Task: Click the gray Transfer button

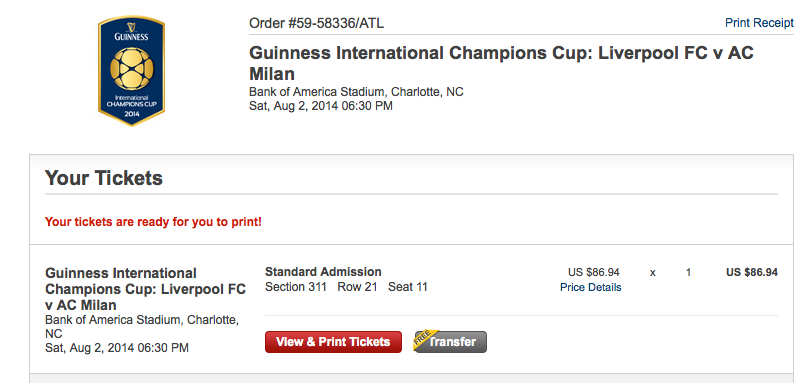Action: coord(451,342)
